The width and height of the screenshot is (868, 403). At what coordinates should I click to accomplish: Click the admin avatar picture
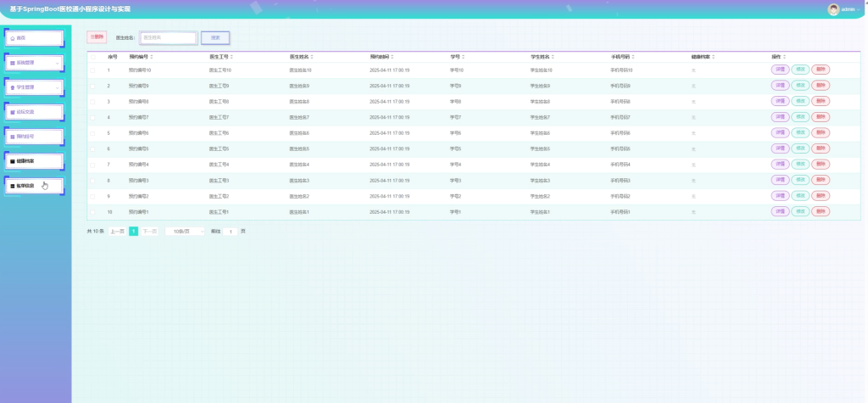coord(833,9)
